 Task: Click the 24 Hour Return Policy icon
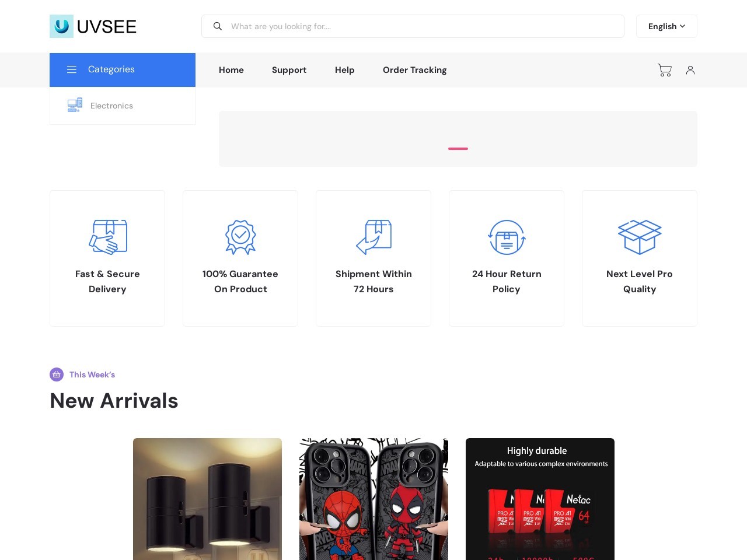click(507, 237)
